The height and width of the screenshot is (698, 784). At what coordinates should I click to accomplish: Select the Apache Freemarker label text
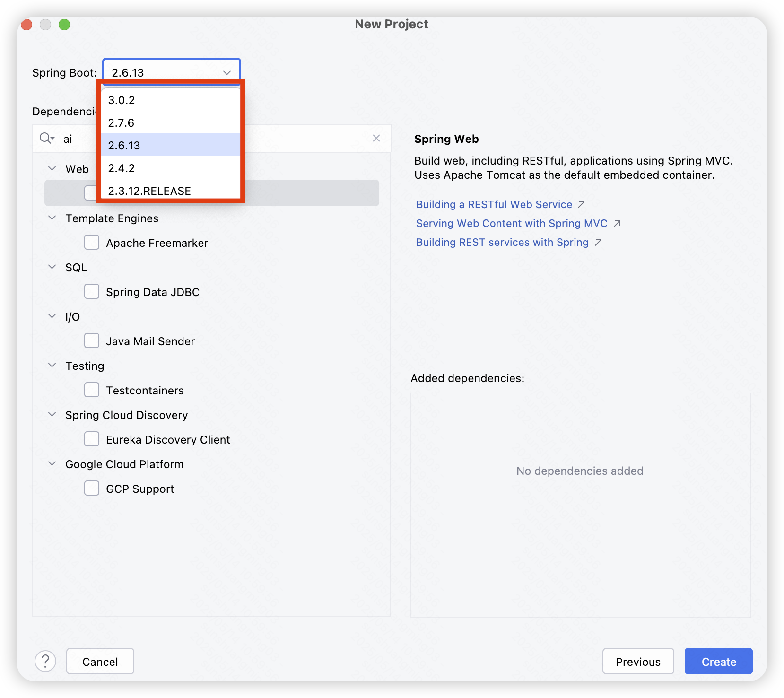(x=157, y=243)
